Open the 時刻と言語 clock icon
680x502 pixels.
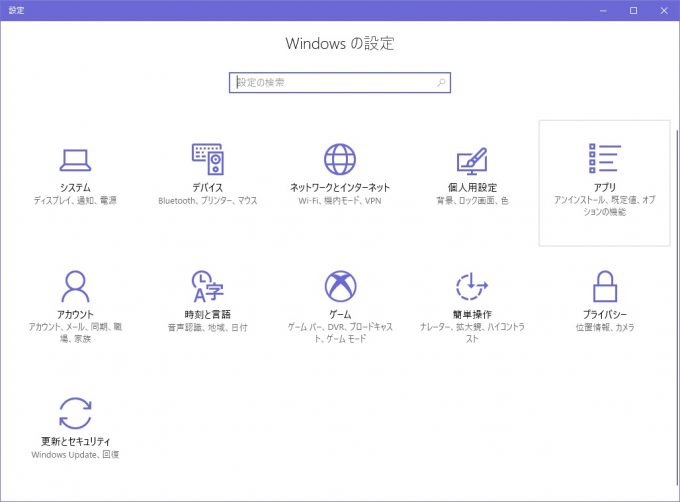(x=208, y=286)
